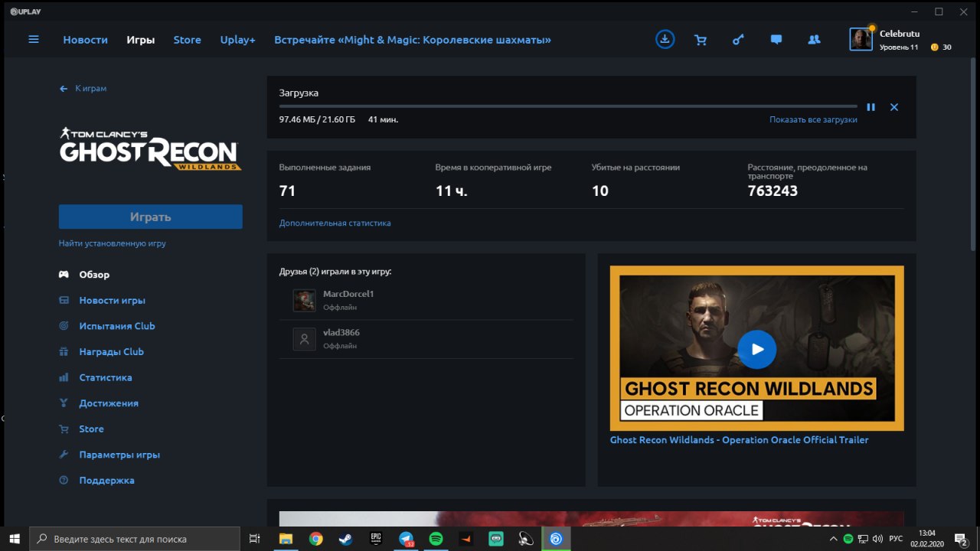Open the Store tab in top navigation
This screenshot has width=980, height=551.
click(x=187, y=40)
